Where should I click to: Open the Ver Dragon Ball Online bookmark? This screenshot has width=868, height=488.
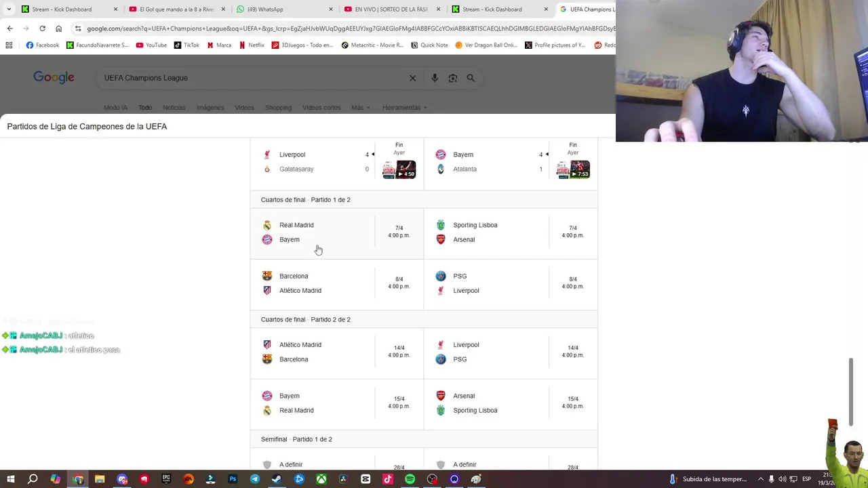coord(486,45)
